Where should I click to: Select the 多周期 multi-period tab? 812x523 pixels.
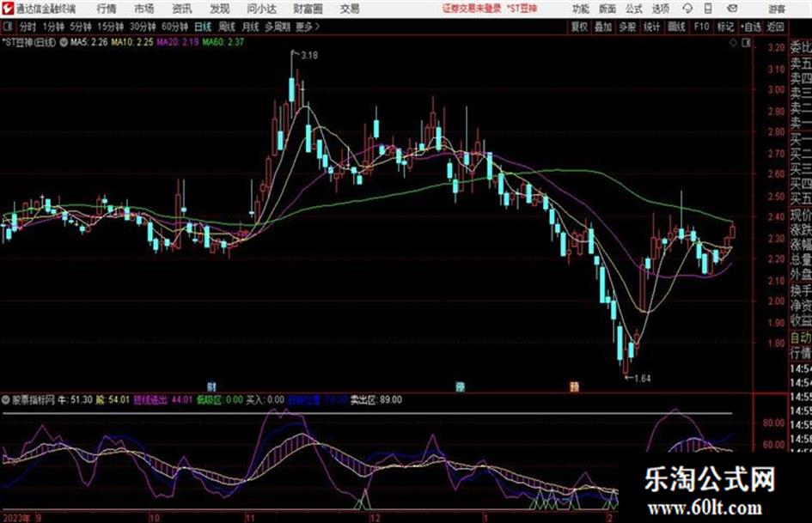pyautogui.click(x=278, y=27)
